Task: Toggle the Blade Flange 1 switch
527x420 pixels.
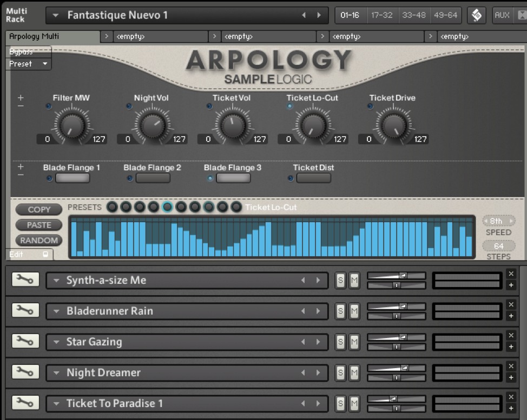Action: (72, 178)
